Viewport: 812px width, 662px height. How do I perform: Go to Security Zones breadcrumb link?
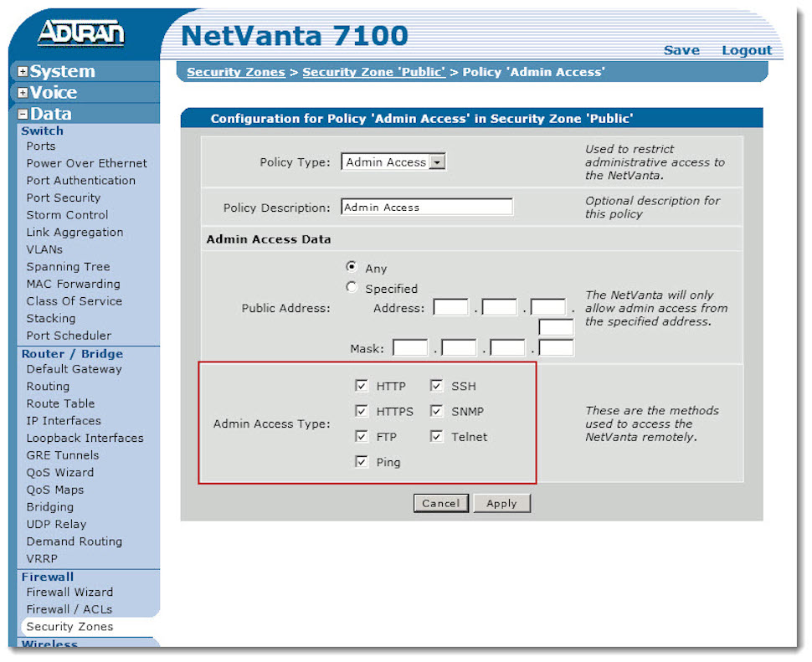tap(236, 72)
